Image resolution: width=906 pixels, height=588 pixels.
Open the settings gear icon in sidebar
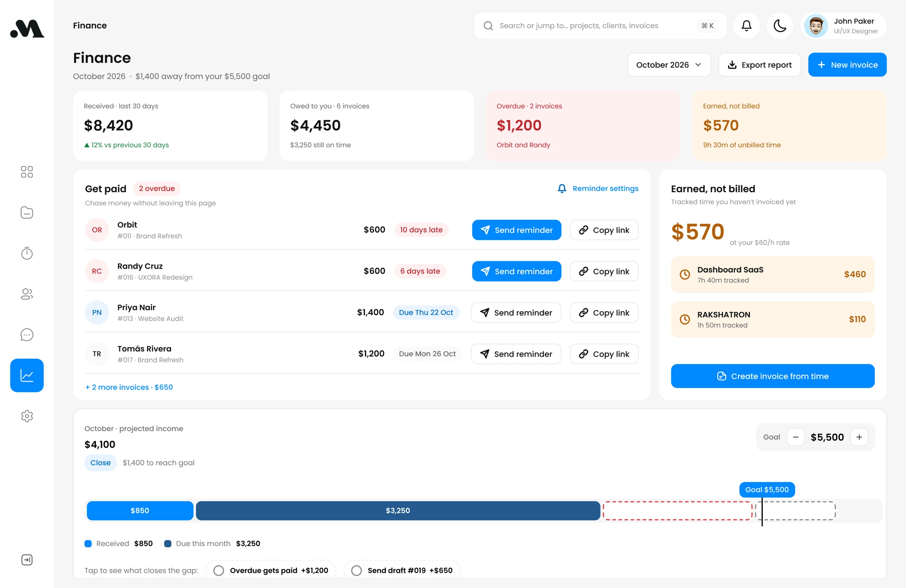[27, 416]
